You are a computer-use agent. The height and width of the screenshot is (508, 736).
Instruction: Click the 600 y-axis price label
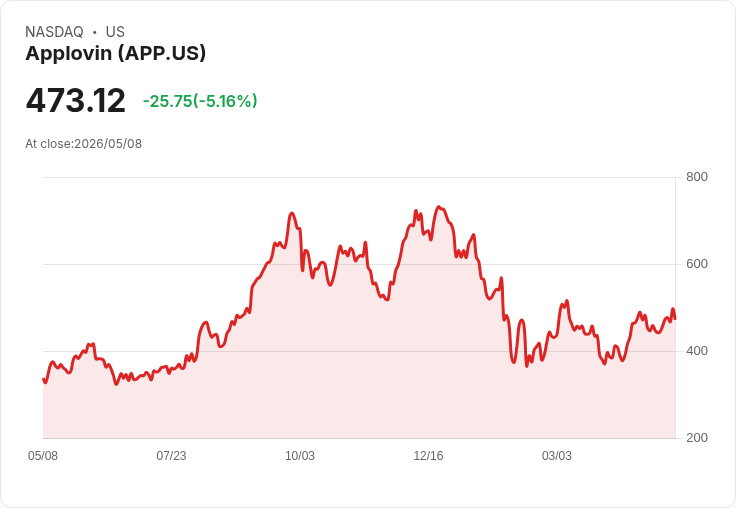pos(697,264)
